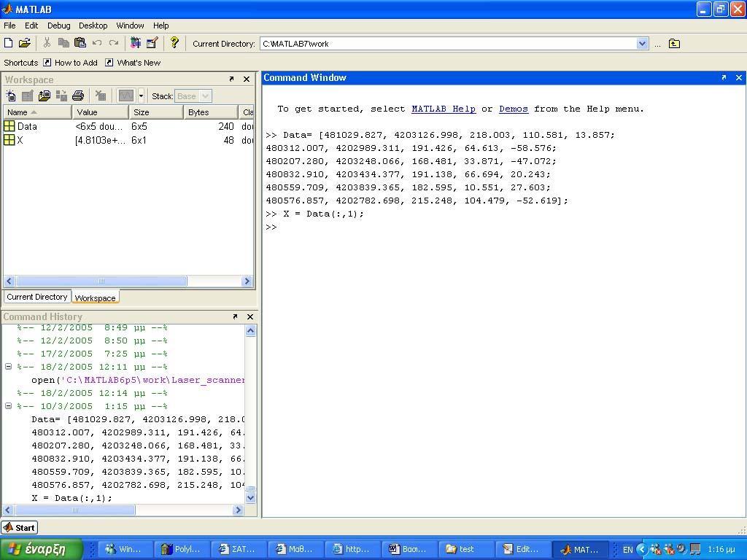
Task: Click the EN language indicator in tray
Action: point(628,550)
